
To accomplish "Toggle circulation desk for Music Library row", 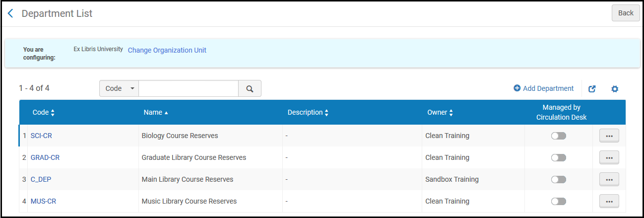I will [558, 201].
